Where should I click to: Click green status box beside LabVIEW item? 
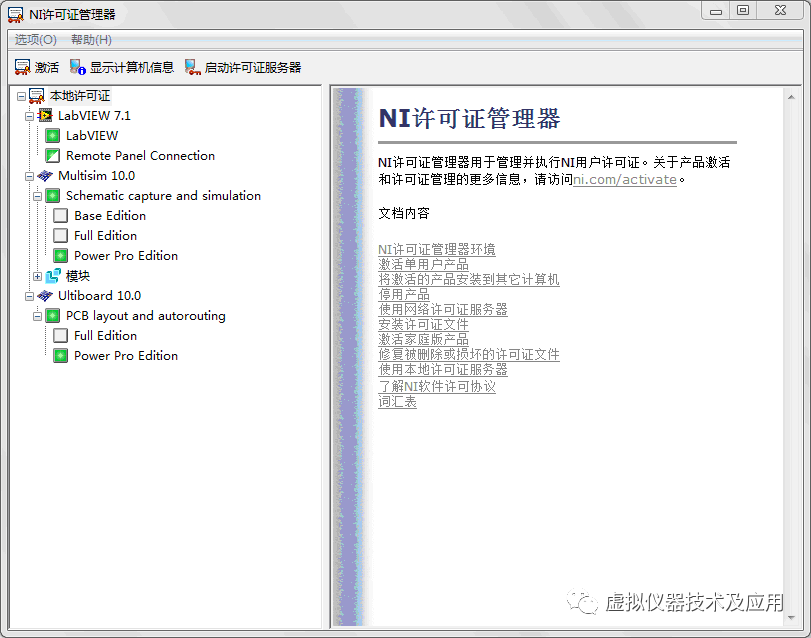[x=52, y=136]
